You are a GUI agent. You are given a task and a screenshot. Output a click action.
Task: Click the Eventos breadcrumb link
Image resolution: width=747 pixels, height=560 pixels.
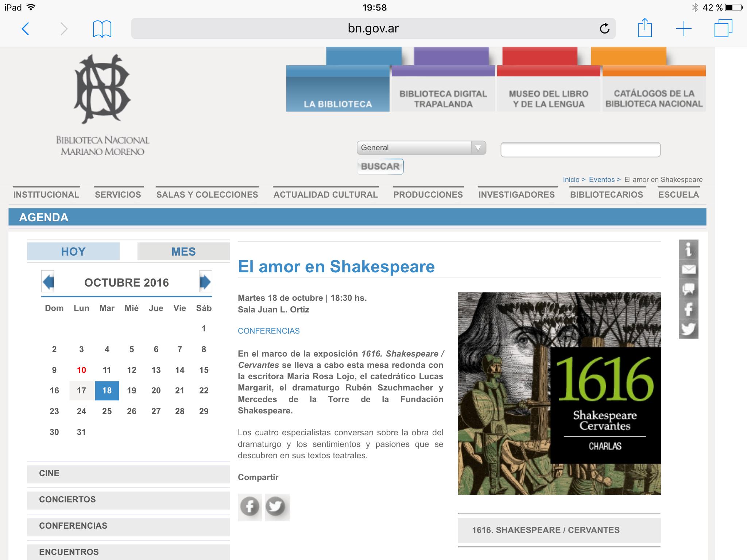pyautogui.click(x=602, y=179)
